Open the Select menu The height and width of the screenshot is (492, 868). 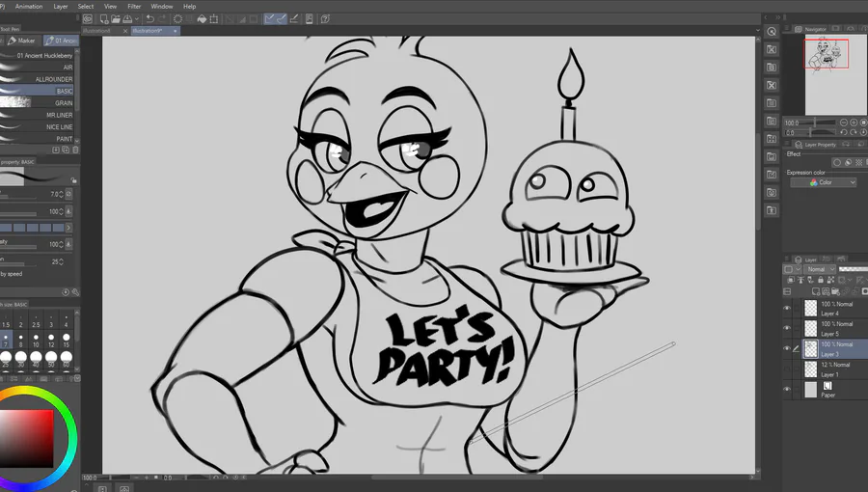click(86, 6)
